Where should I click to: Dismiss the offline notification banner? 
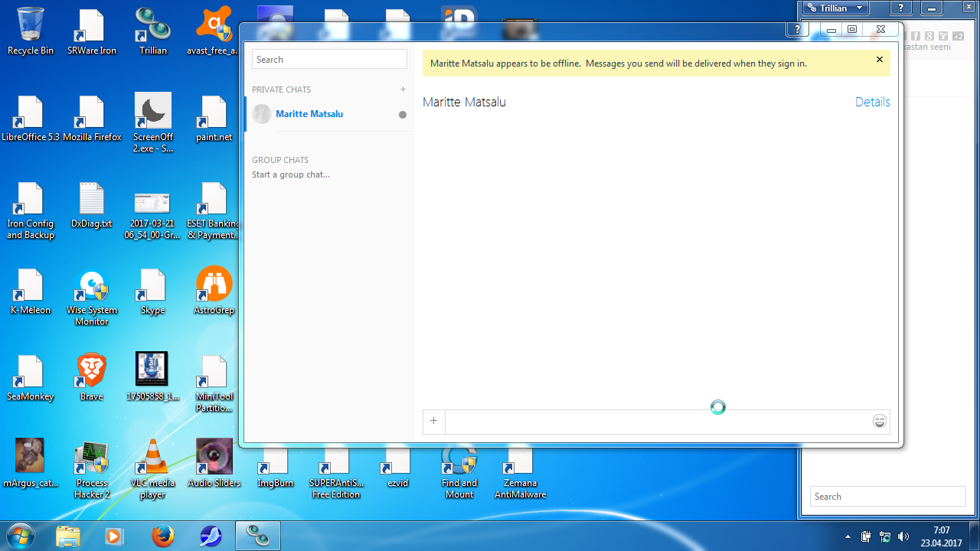pyautogui.click(x=879, y=60)
